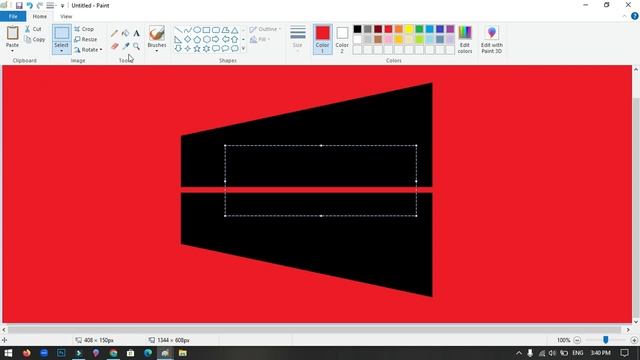Image resolution: width=640 pixels, height=360 pixels.
Task: Open Edit with Paint 3D
Action: click(x=491, y=39)
